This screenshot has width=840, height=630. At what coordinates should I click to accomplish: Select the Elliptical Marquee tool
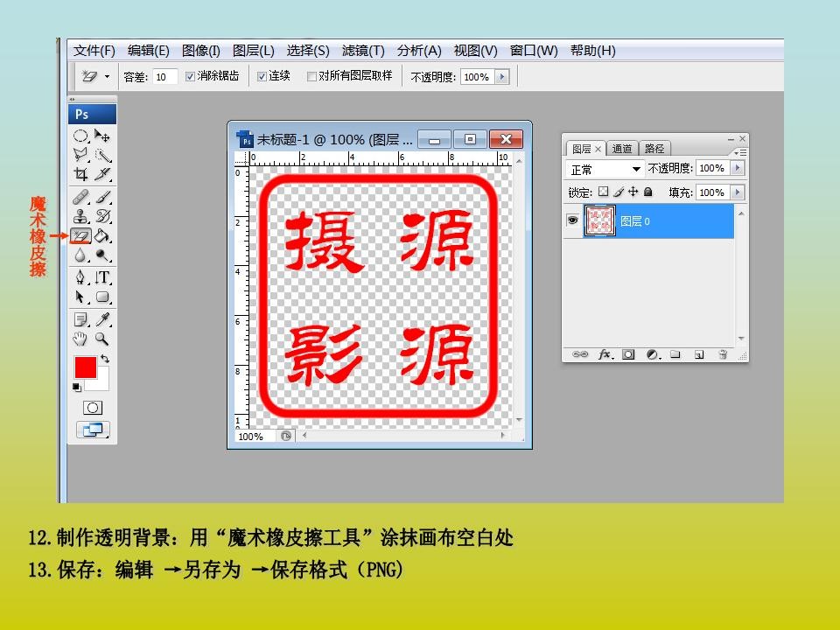click(x=80, y=136)
